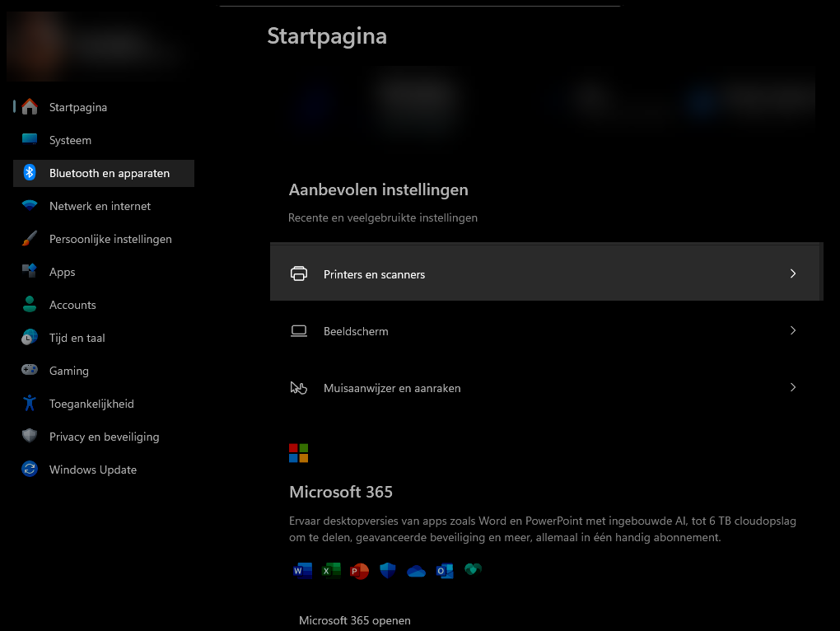This screenshot has height=631, width=840.
Task: Expand Muisaanwijzer en aanraken chevron arrow
Action: click(x=793, y=387)
